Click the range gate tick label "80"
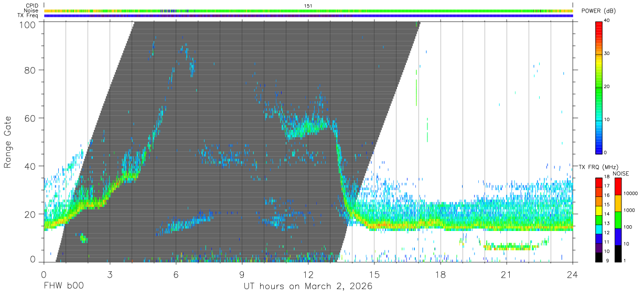The width and height of the screenshot is (644, 297). (30, 70)
